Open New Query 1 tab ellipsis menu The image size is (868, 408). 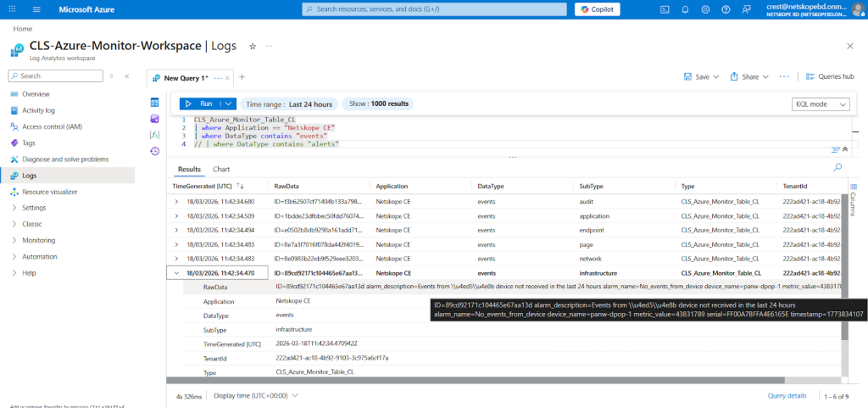[x=218, y=78]
